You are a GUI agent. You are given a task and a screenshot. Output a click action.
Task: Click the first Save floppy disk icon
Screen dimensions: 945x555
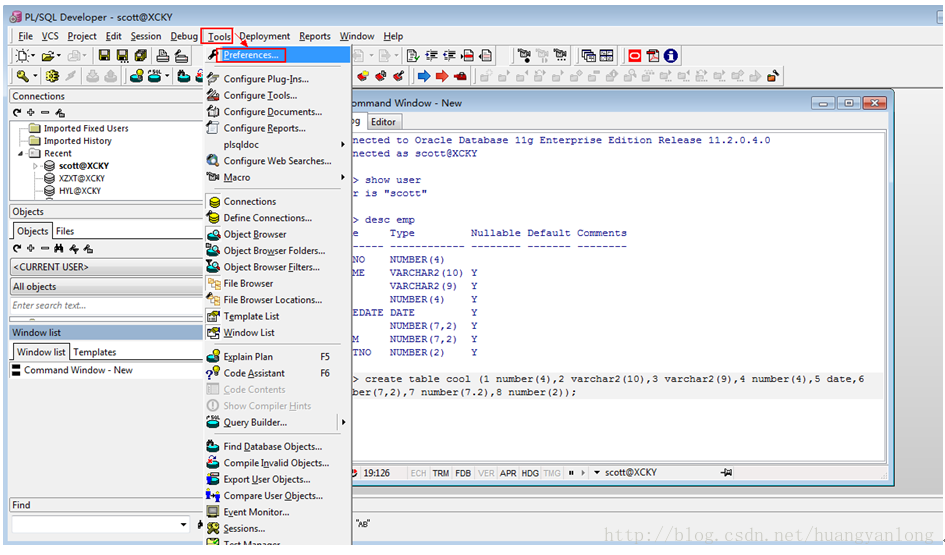pyautogui.click(x=104, y=56)
